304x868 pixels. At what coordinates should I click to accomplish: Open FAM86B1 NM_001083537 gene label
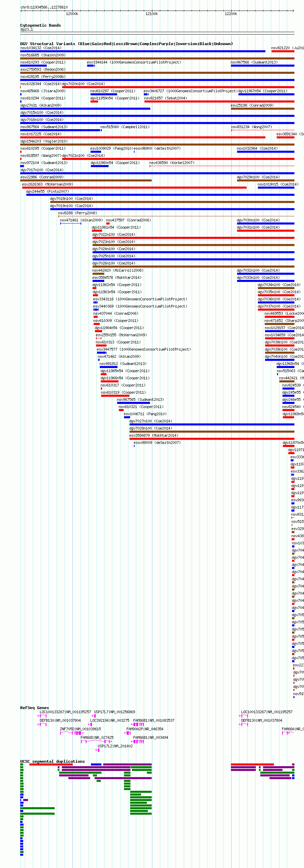point(154,720)
